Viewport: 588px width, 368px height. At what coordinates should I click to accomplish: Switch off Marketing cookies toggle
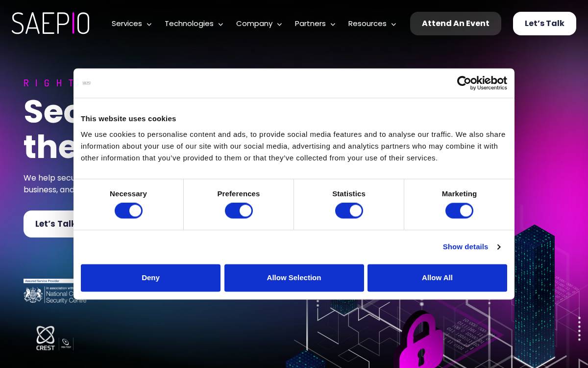tap(459, 211)
